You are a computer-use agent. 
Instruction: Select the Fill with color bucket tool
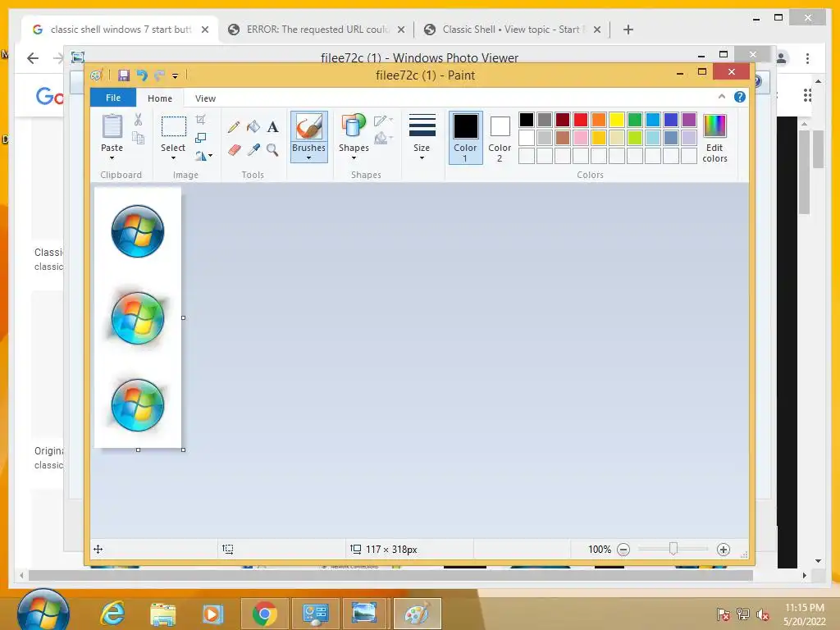pyautogui.click(x=253, y=127)
